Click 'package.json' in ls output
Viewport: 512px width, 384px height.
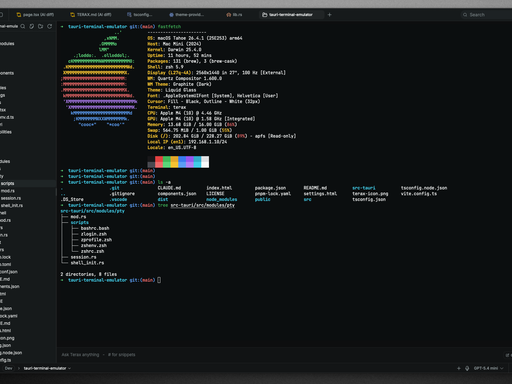point(270,188)
